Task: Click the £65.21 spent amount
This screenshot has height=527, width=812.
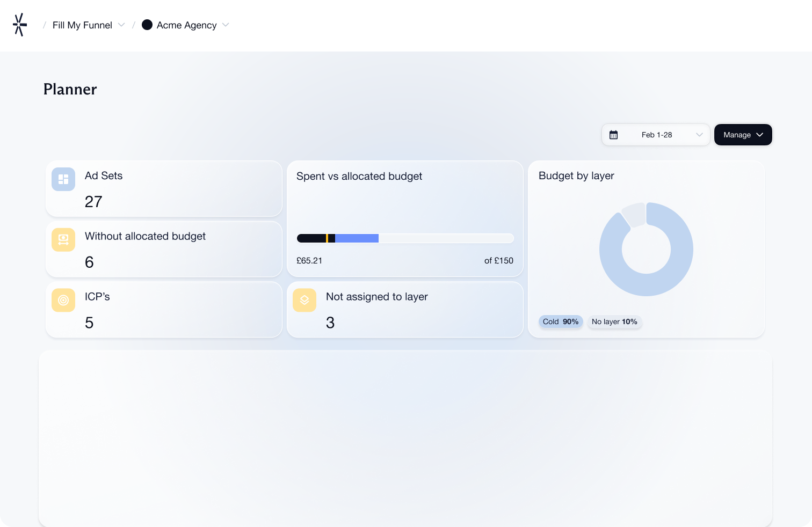Action: coord(309,261)
